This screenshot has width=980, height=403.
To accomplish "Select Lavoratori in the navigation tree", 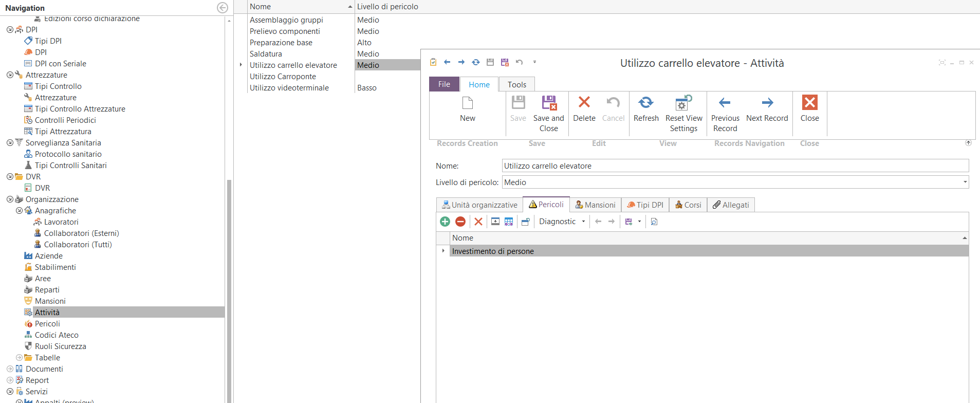I will click(x=61, y=222).
